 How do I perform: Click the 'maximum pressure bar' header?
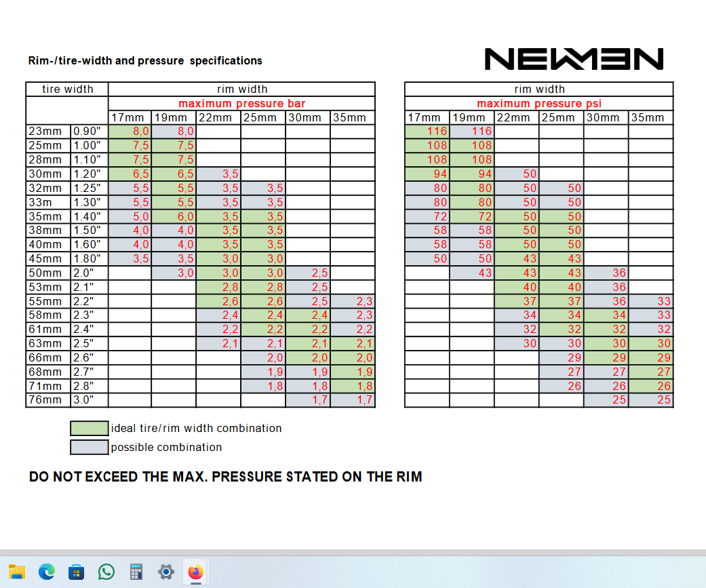[x=241, y=104]
